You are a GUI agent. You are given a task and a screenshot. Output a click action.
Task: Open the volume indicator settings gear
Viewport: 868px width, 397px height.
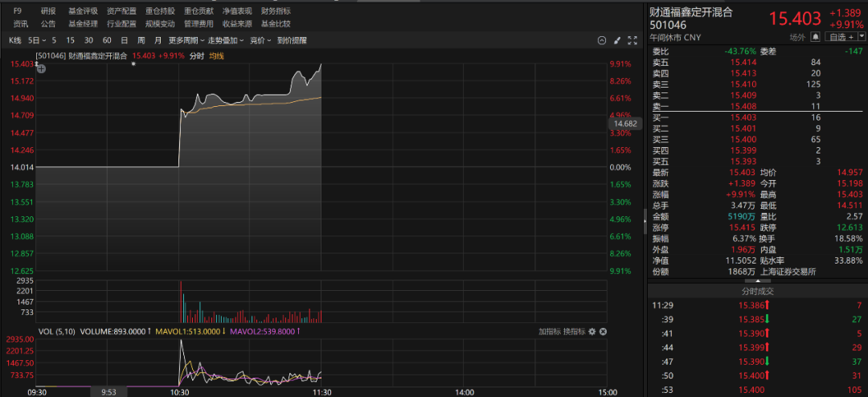[592, 332]
